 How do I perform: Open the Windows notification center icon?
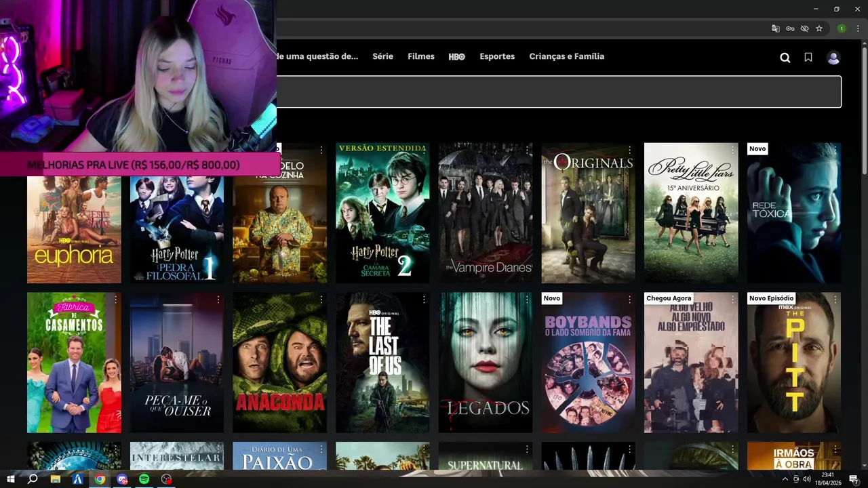point(854,479)
